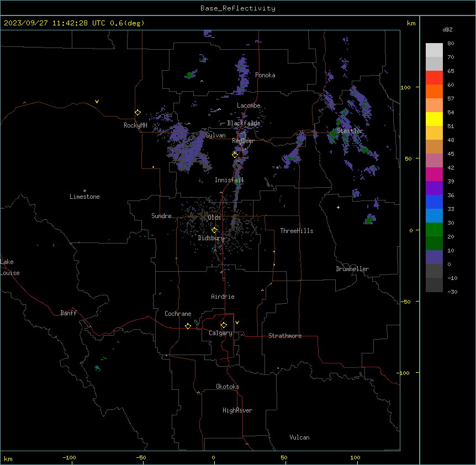Image resolution: width=476 pixels, height=465 pixels.
Task: Click the HighRiver label
Action: (x=237, y=410)
